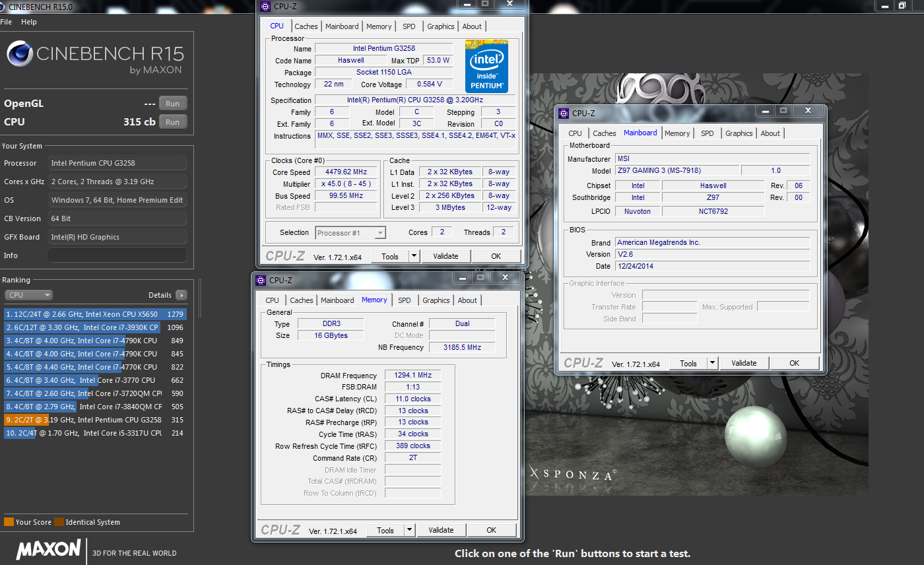The image size is (924, 565).
Task: Click the CPU-Z icon in the Mainboard window title bar
Action: click(x=564, y=113)
